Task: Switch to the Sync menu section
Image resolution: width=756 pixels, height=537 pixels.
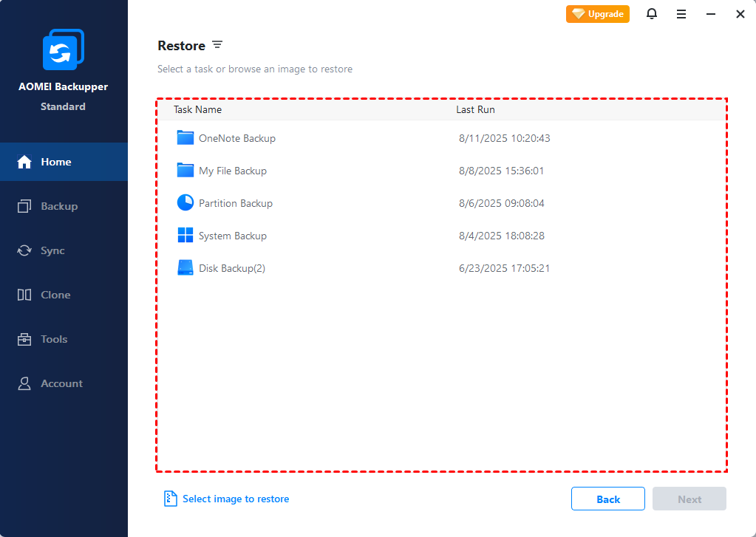Action: click(64, 250)
